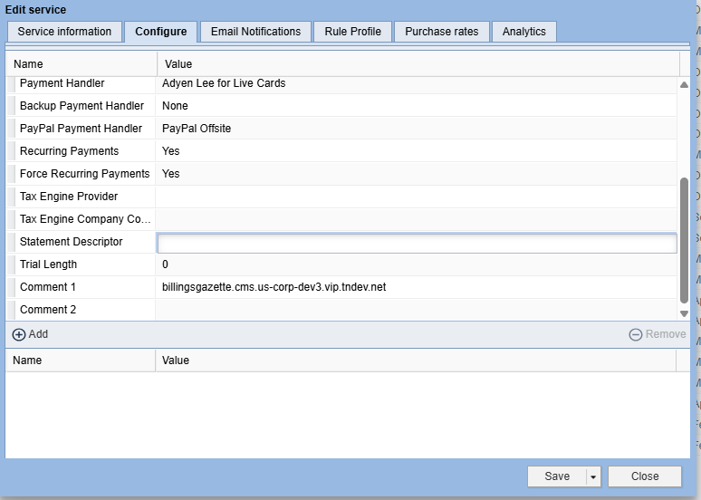
Task: Open the Analytics tab
Action: point(524,32)
